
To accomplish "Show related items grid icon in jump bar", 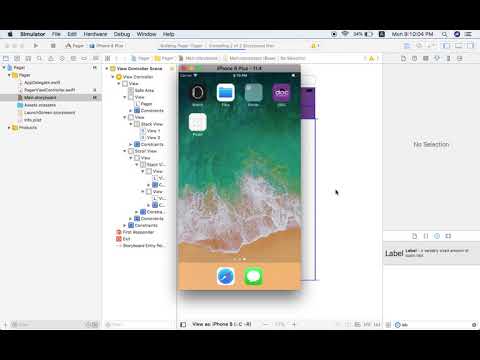I will (x=108, y=58).
